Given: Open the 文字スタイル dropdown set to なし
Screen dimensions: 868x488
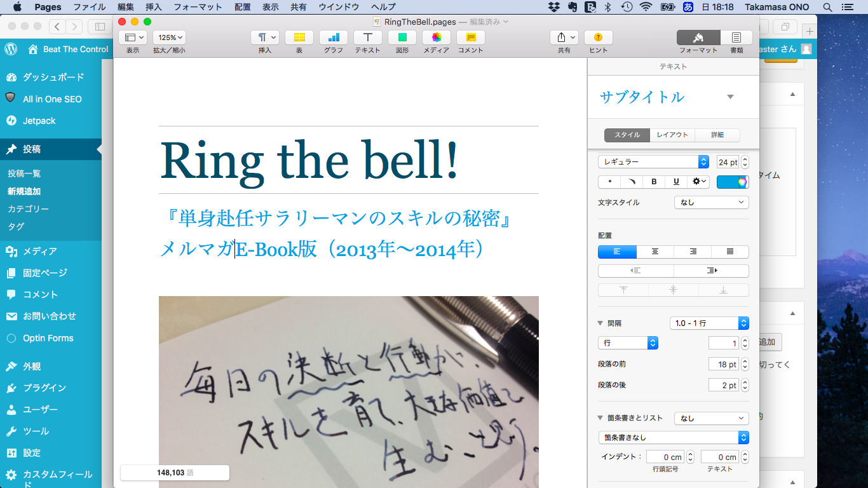Looking at the screenshot, I should coord(712,203).
